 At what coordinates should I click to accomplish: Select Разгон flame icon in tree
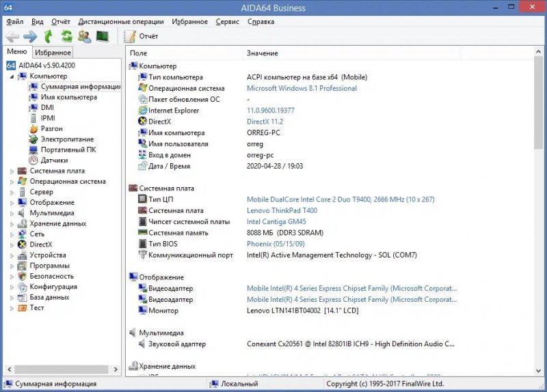34,128
